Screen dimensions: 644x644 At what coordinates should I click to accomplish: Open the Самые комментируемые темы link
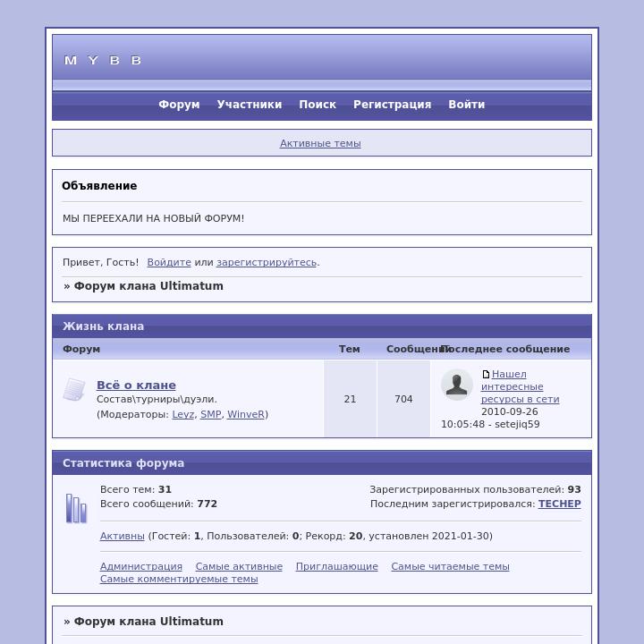tap(179, 579)
